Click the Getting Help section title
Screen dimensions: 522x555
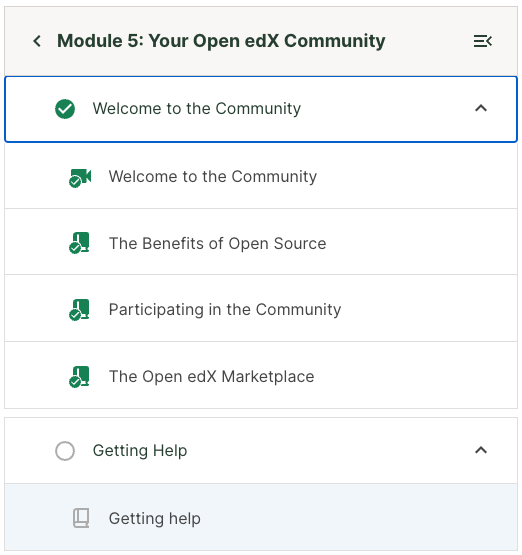coord(140,451)
